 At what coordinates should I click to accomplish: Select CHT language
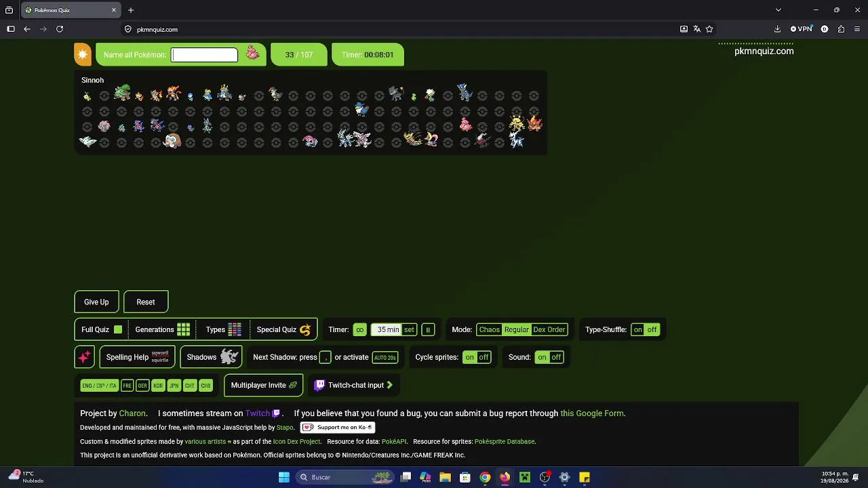tap(190, 386)
